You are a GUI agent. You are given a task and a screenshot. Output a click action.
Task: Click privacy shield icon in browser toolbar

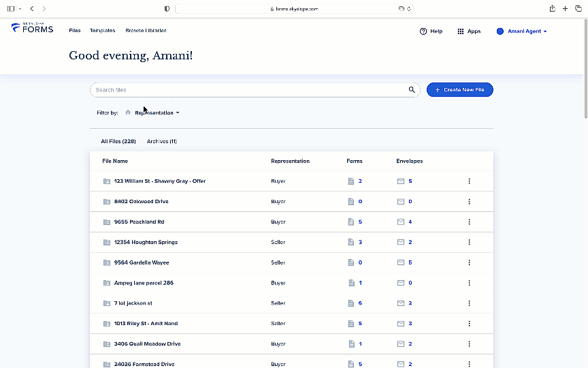tap(167, 9)
